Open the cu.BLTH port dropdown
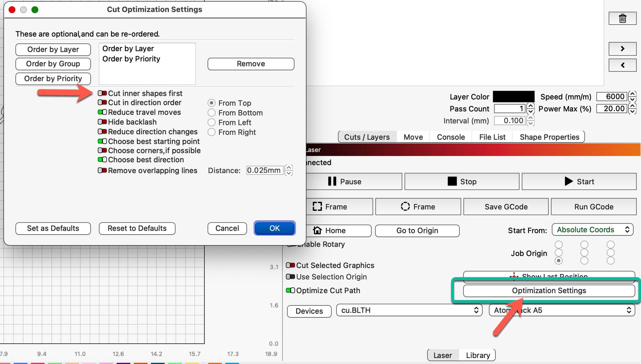641x364 pixels. pos(409,310)
